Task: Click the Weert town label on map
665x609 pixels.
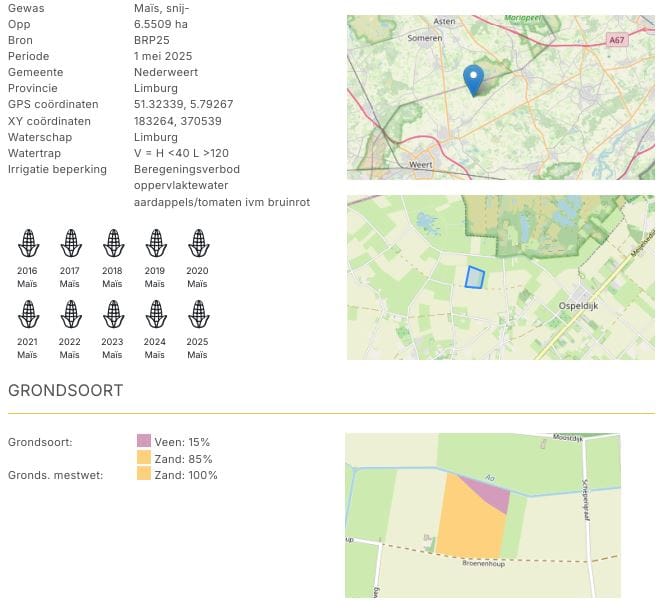Action: [420, 164]
